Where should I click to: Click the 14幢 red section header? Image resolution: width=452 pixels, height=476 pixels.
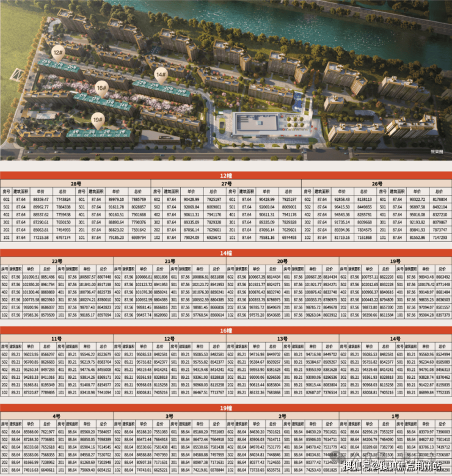tap(225, 252)
